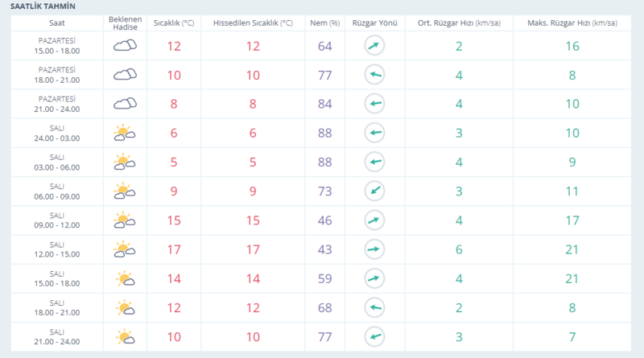This screenshot has width=644, height=358.
Task: Click the Nem (%) column header
Action: (324, 23)
